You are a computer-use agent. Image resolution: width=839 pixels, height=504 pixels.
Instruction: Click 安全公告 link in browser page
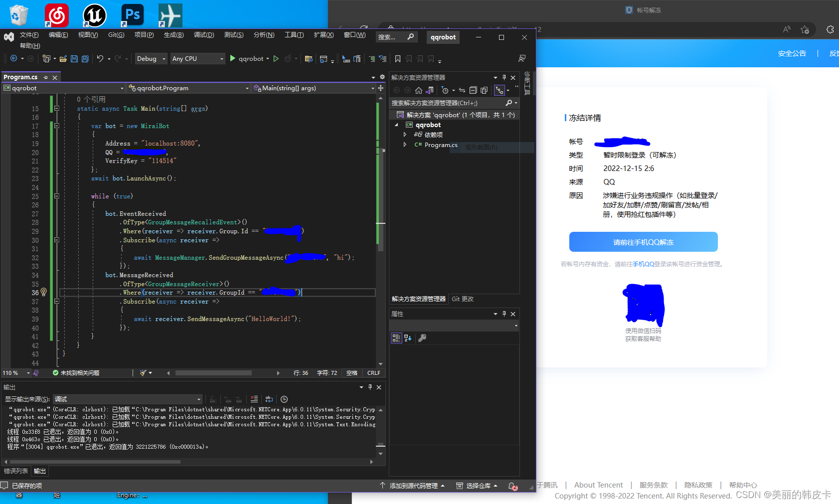[792, 53]
